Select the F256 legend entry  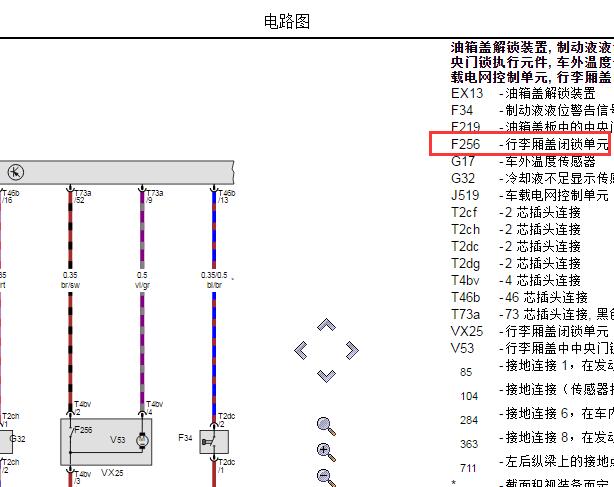point(530,144)
